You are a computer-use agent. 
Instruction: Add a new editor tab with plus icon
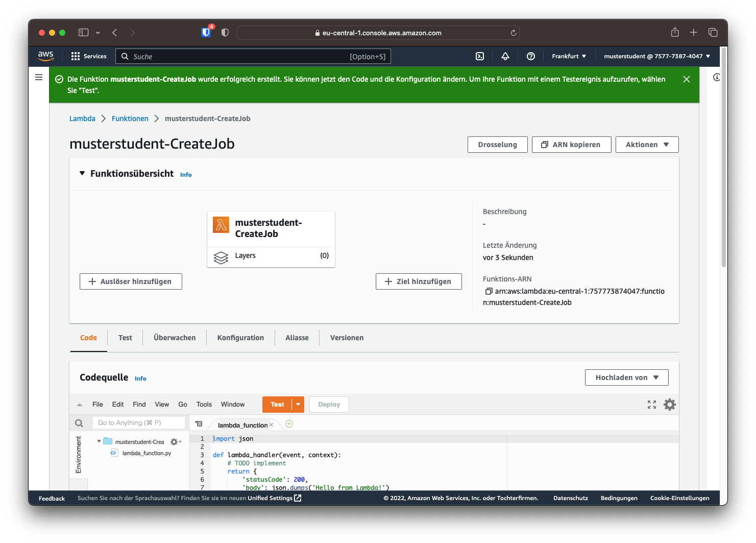pos(289,424)
